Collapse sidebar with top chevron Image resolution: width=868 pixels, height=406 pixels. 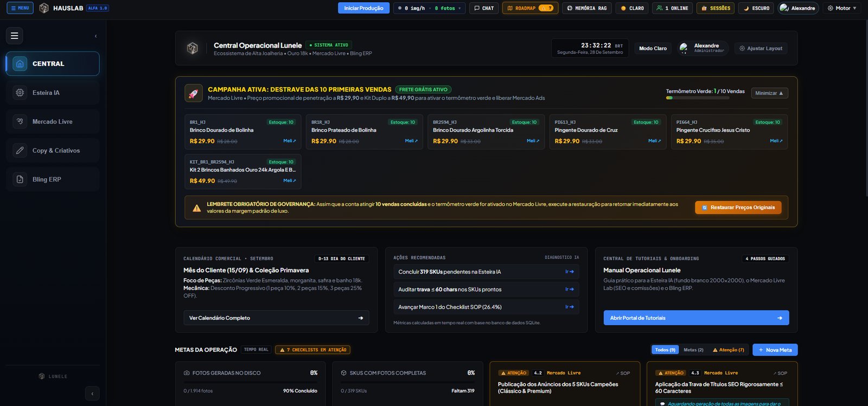pyautogui.click(x=96, y=36)
